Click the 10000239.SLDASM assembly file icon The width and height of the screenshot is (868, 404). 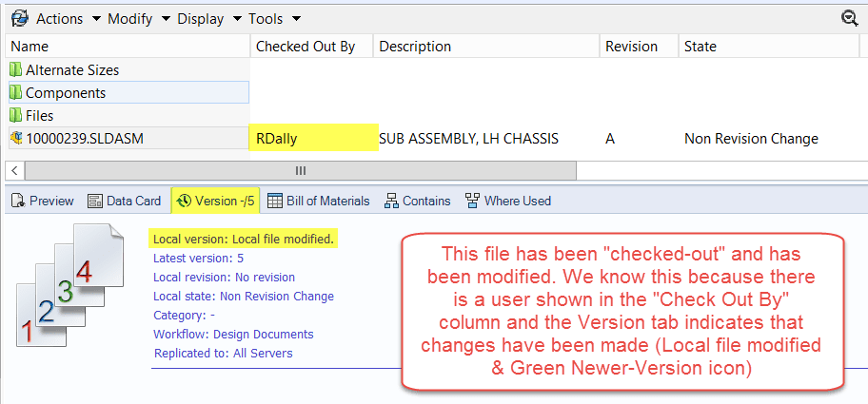point(16,139)
